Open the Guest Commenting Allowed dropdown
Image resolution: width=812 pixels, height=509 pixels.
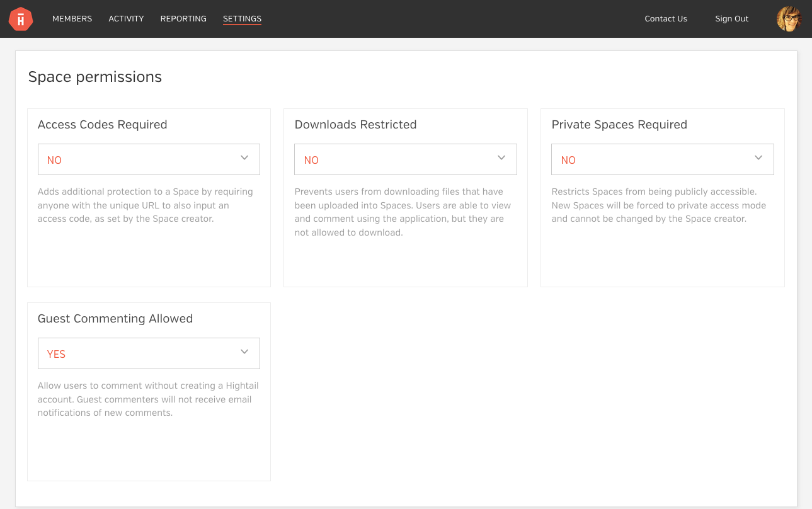coord(149,353)
